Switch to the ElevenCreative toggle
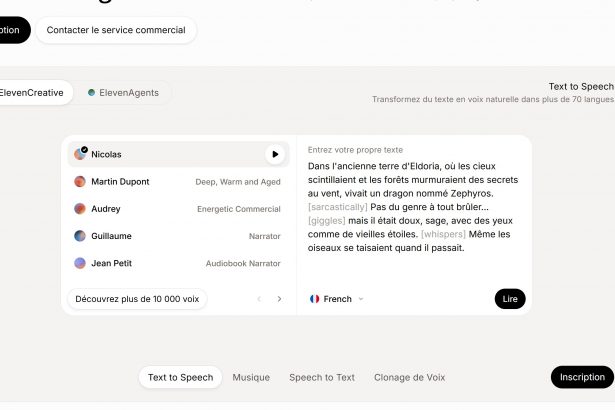The image size is (615, 410). (x=32, y=93)
